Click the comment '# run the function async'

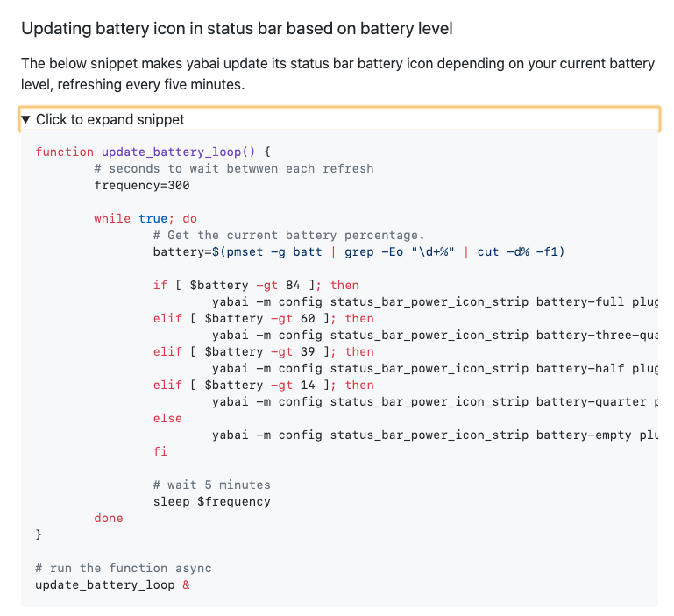pyautogui.click(x=124, y=569)
